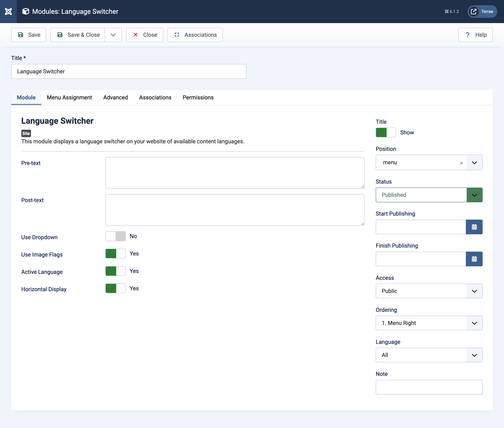
Task: Open the Associations tab
Action: coord(155,97)
